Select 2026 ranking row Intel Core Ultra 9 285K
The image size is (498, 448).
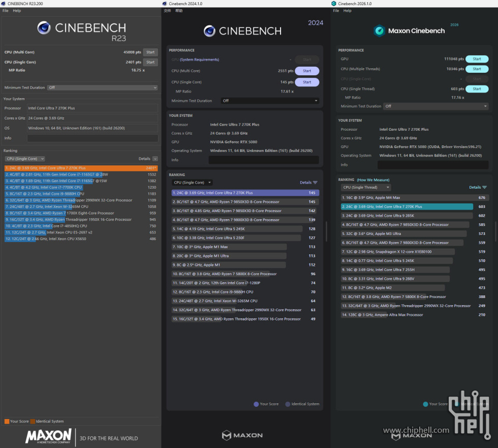(415, 216)
